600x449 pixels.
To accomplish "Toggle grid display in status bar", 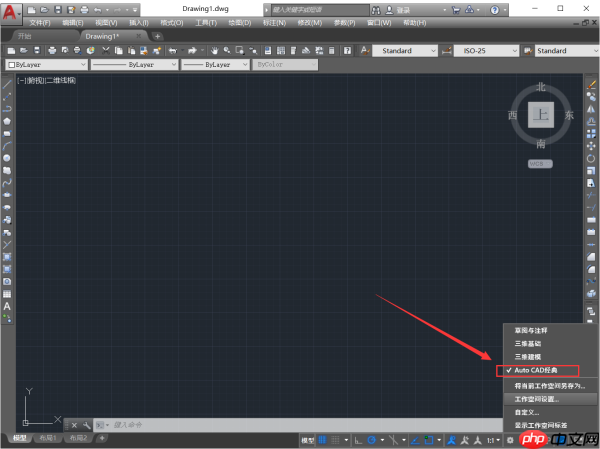I will click(323, 440).
